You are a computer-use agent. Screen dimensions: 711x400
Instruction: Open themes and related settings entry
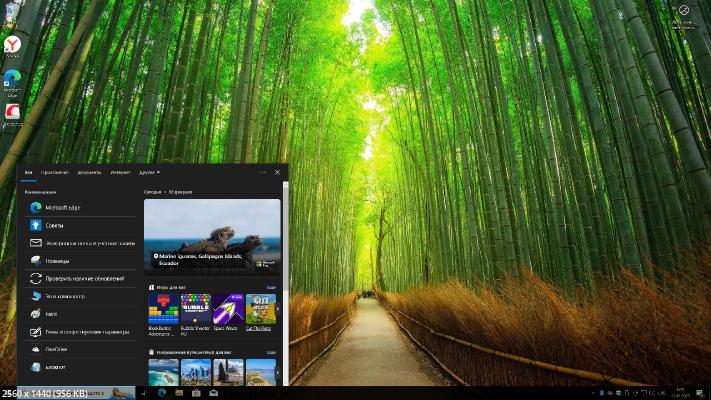coord(80,332)
